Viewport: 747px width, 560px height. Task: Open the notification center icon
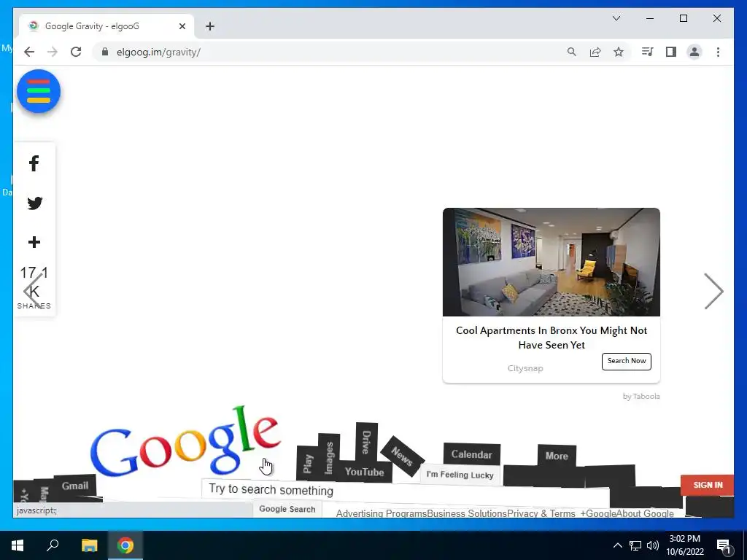[724, 545]
